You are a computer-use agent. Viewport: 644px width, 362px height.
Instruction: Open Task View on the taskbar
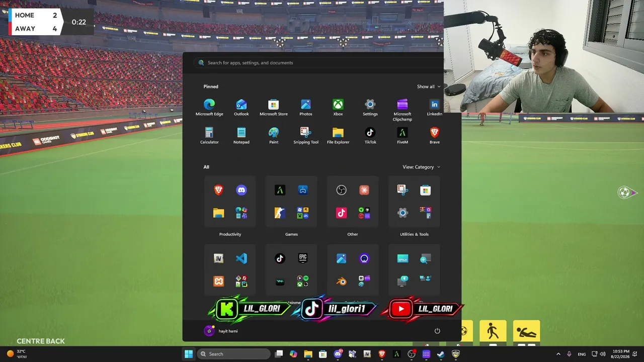click(279, 354)
